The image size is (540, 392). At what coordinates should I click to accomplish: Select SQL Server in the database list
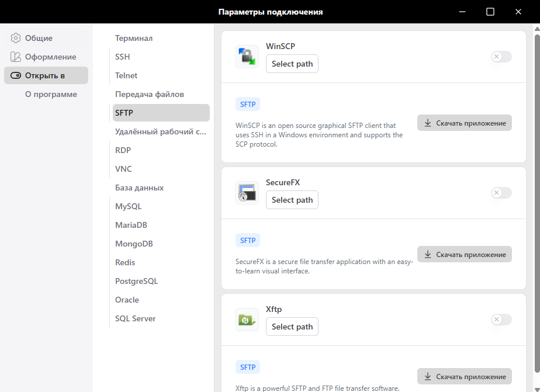point(161,319)
